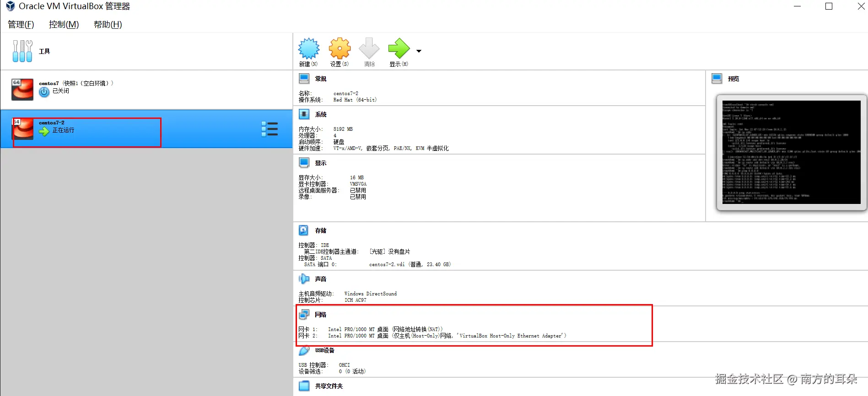This screenshot has height=396, width=868.
Task: Select the centos7 powered-off VM icon
Action: pos(22,89)
